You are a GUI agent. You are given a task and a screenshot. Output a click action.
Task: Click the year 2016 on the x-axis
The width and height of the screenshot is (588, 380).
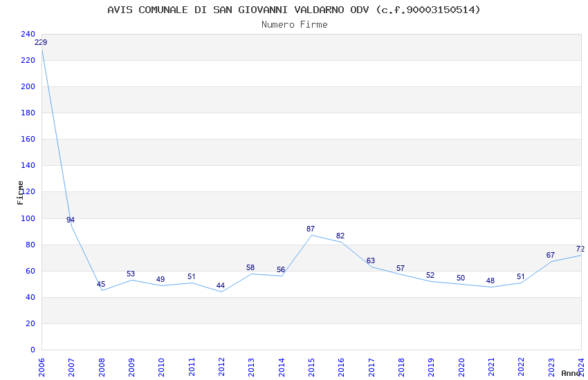coord(341,368)
